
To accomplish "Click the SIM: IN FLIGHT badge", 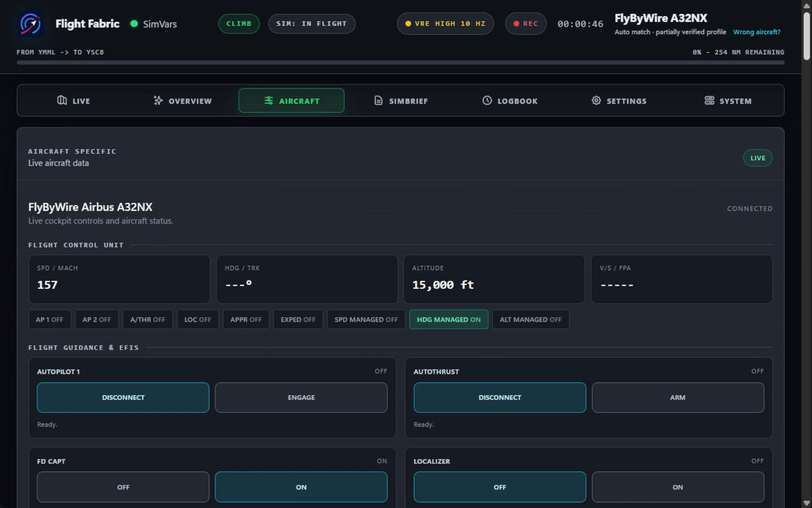I will 312,24.
